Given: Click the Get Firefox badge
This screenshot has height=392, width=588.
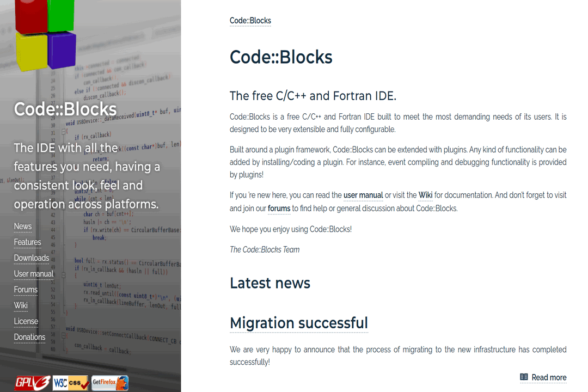Looking at the screenshot, I should click(x=109, y=383).
